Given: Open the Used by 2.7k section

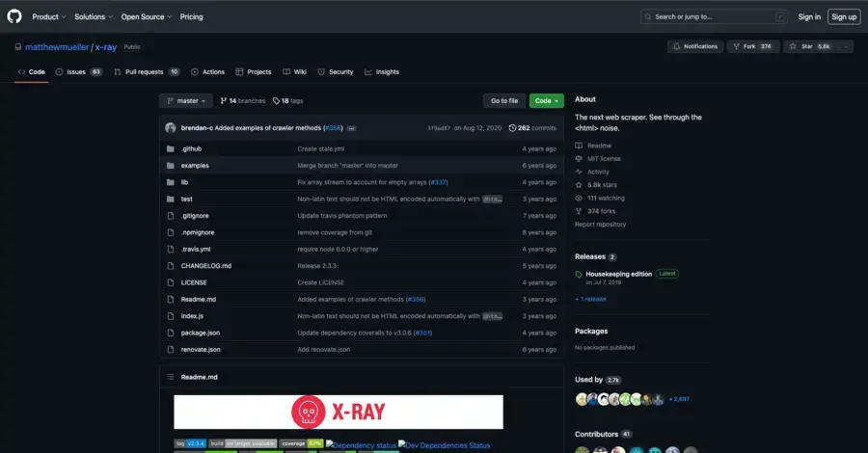Looking at the screenshot, I should click(598, 380).
